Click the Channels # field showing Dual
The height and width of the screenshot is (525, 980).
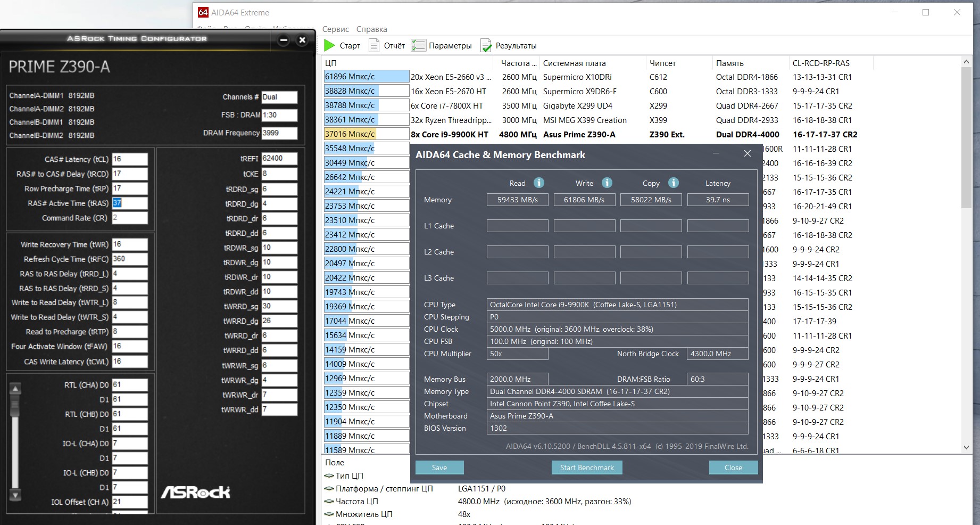click(x=279, y=97)
